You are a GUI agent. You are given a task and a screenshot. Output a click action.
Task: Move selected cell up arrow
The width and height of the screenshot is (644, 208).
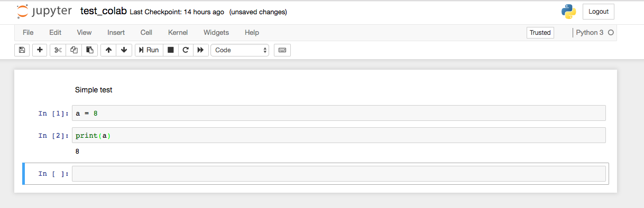[108, 50]
